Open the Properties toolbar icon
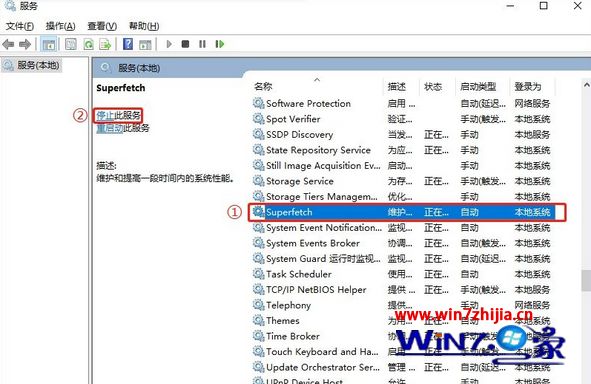The height and width of the screenshot is (384, 591). (x=70, y=44)
